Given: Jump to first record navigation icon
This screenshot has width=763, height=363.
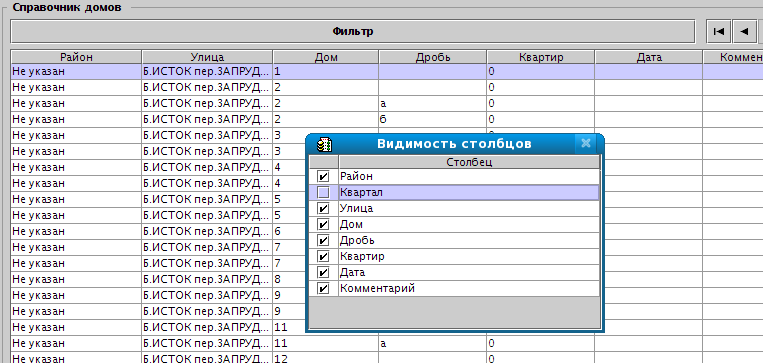Looking at the screenshot, I should coord(718,32).
